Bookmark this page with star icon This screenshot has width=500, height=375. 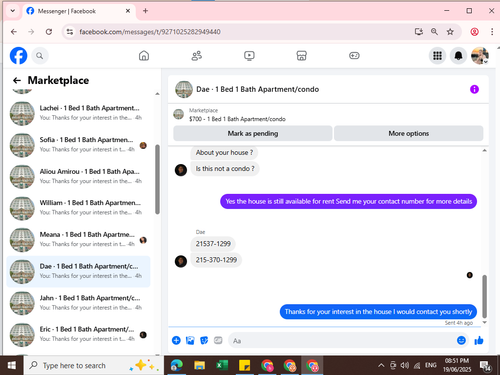pyautogui.click(x=450, y=32)
